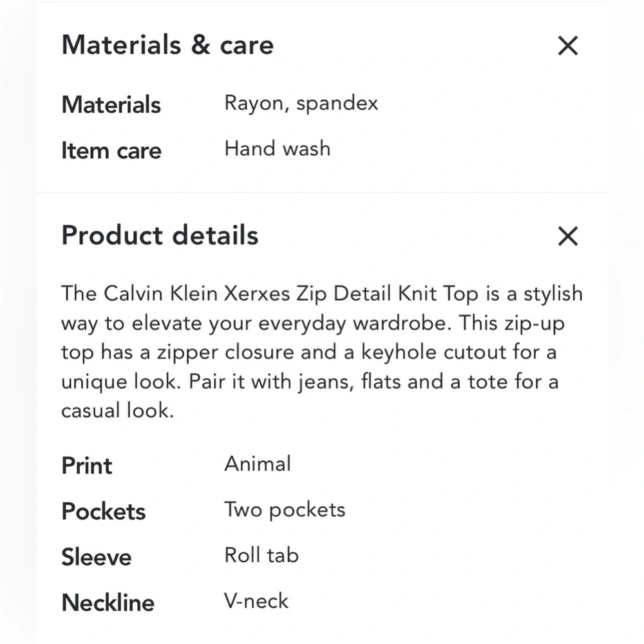This screenshot has width=644, height=644.
Task: Select the Roll tab sleeve value
Action: coord(261,554)
